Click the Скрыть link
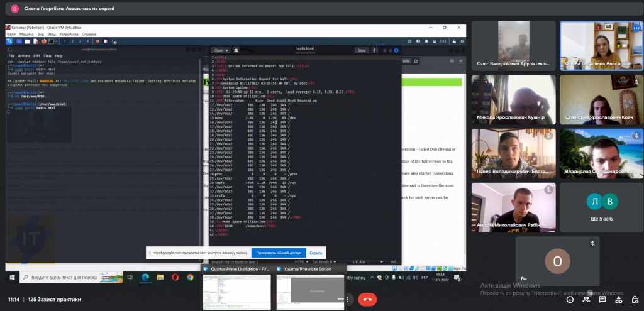This screenshot has height=311, width=644. click(316, 253)
